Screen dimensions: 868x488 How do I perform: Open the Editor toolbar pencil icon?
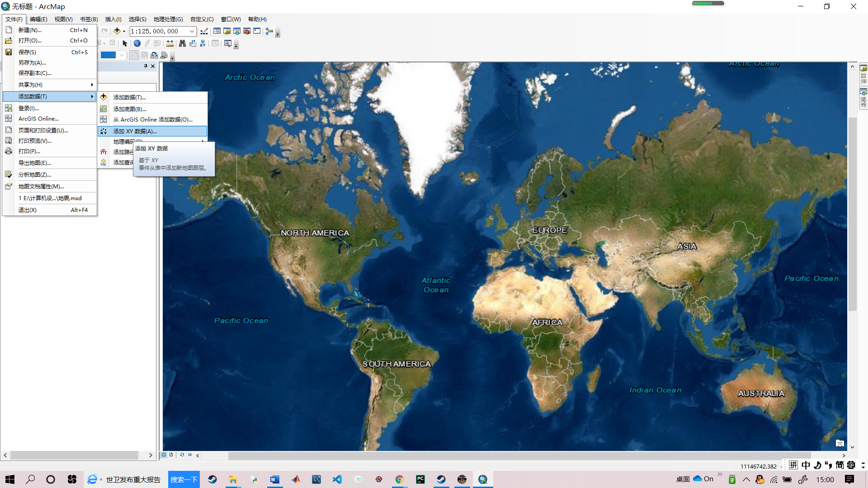tap(204, 31)
